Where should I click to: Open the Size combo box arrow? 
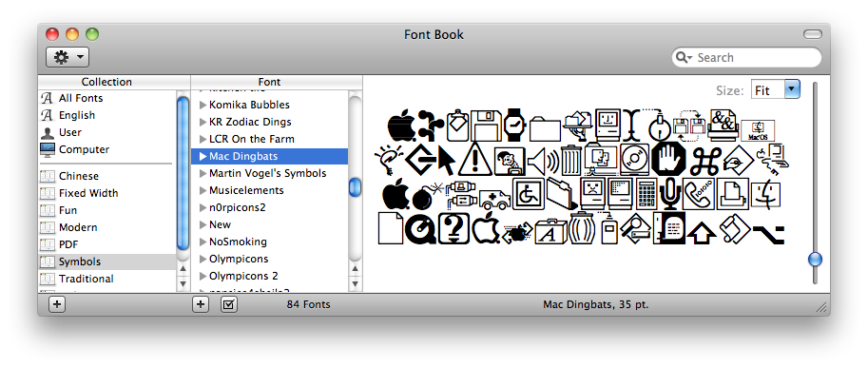(x=792, y=89)
